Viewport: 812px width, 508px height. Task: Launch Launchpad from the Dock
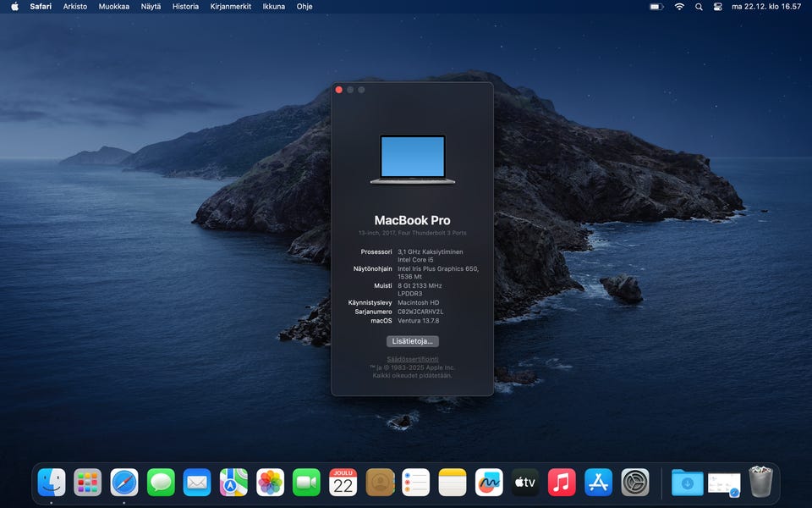click(88, 483)
